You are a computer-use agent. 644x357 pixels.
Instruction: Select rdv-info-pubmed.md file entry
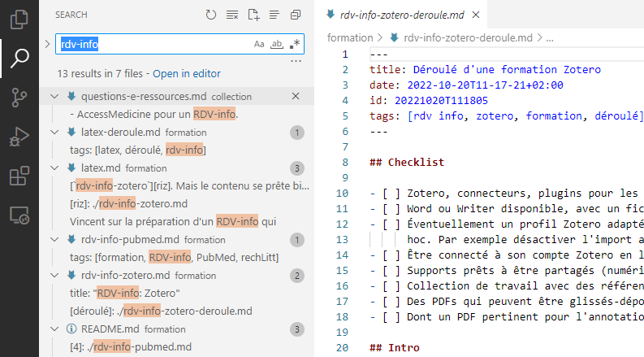(x=176, y=239)
